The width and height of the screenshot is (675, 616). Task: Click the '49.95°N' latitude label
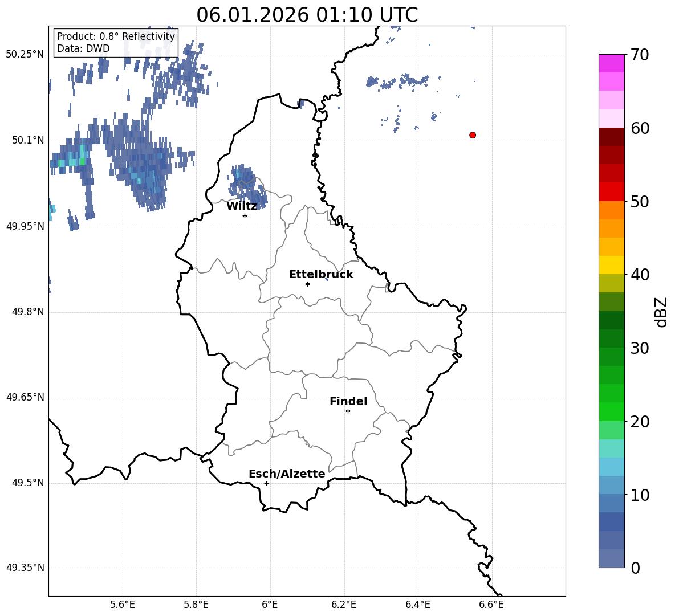[x=25, y=226]
